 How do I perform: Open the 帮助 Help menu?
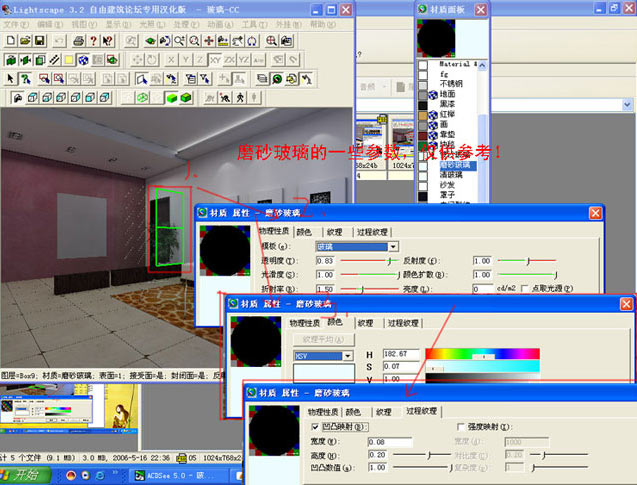point(323,24)
